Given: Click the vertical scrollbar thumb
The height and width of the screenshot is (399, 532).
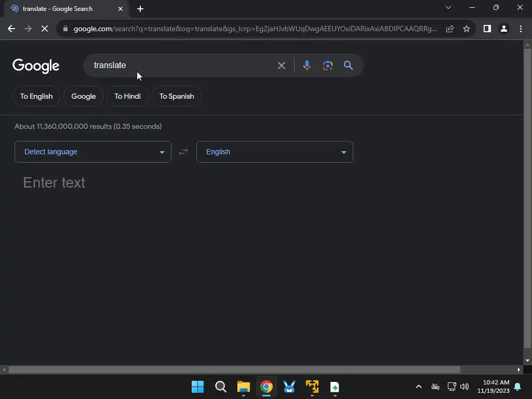Looking at the screenshot, I should coord(527,198).
